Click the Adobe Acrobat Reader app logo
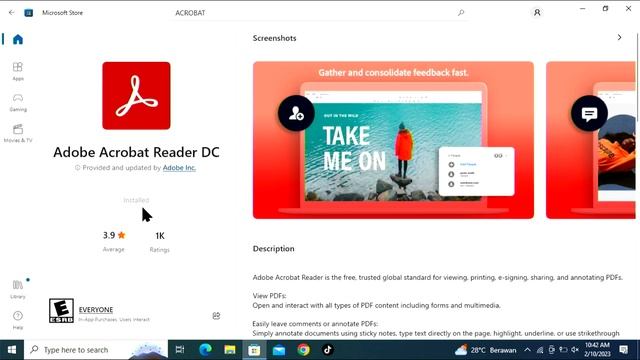This screenshot has height=360, width=640. pos(136,96)
